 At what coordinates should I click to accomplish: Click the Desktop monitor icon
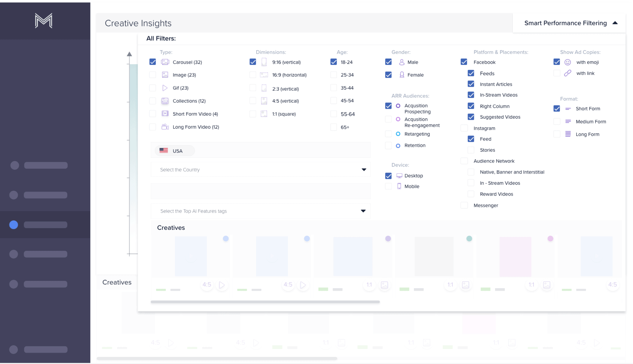click(x=399, y=176)
